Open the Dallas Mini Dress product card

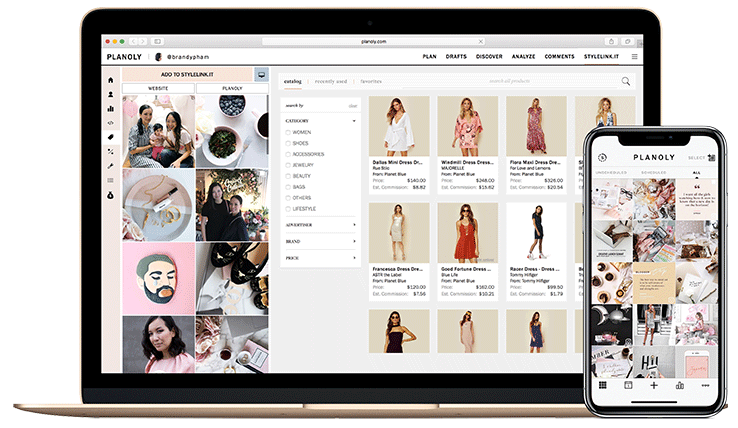click(399, 145)
